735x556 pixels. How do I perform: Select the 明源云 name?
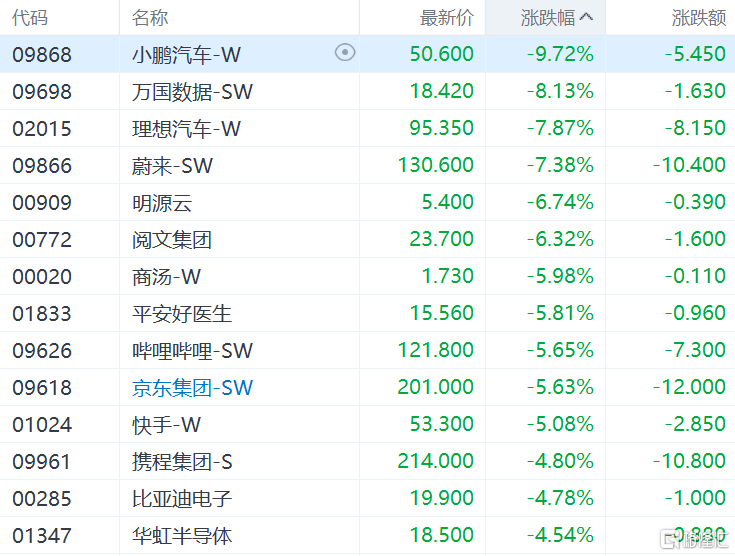[x=162, y=203]
